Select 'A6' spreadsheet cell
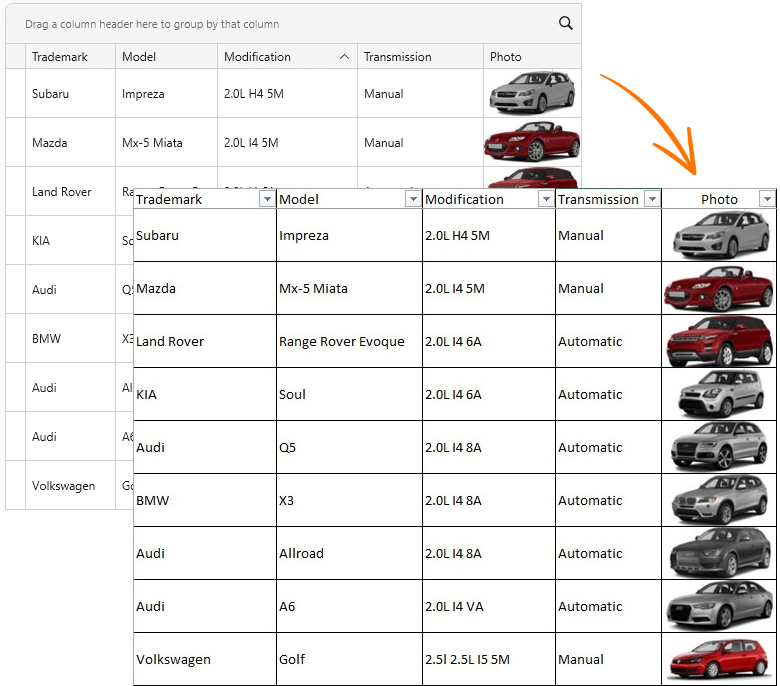The image size is (780, 686). tap(349, 606)
